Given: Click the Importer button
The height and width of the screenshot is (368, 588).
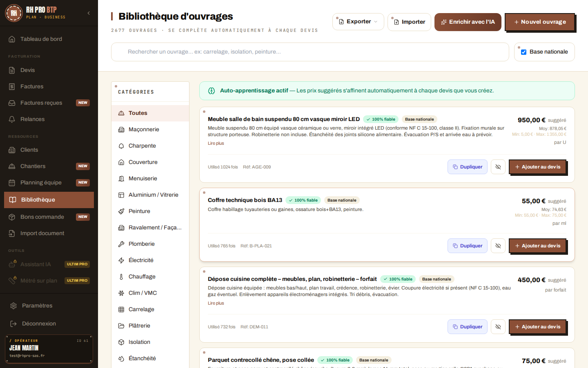Looking at the screenshot, I should point(409,22).
